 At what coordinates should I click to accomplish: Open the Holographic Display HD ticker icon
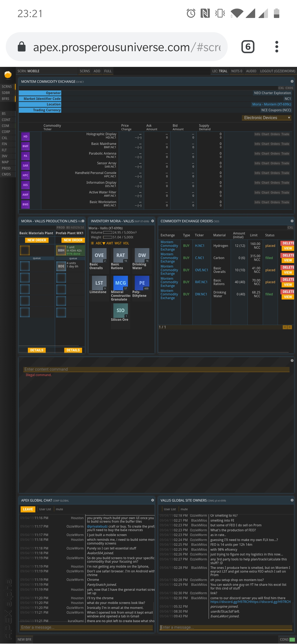[26, 136]
